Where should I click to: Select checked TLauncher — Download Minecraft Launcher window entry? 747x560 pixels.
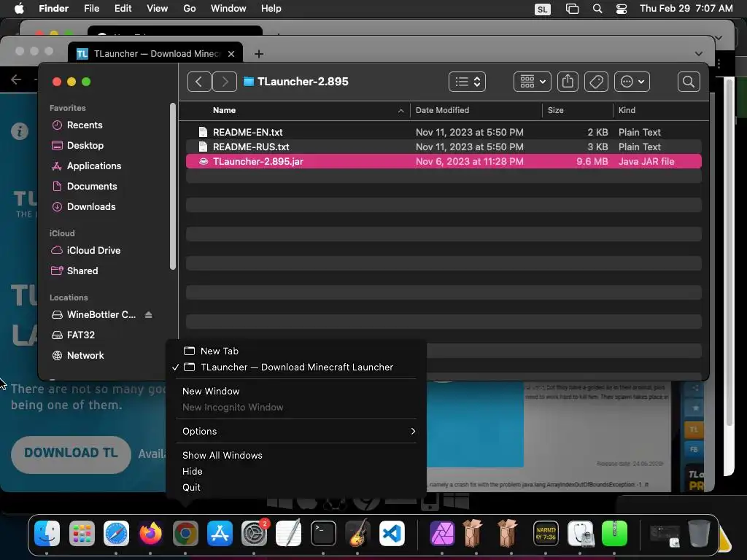coord(295,367)
